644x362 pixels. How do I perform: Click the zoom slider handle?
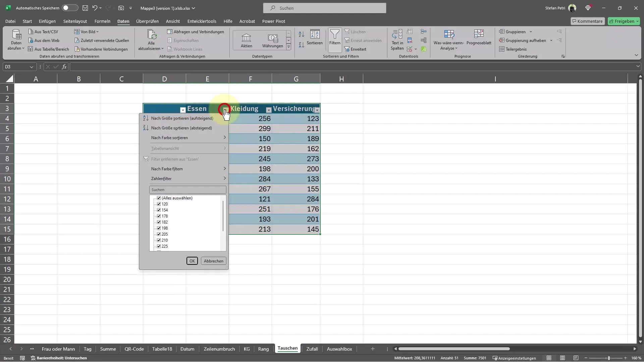[x=609, y=358]
